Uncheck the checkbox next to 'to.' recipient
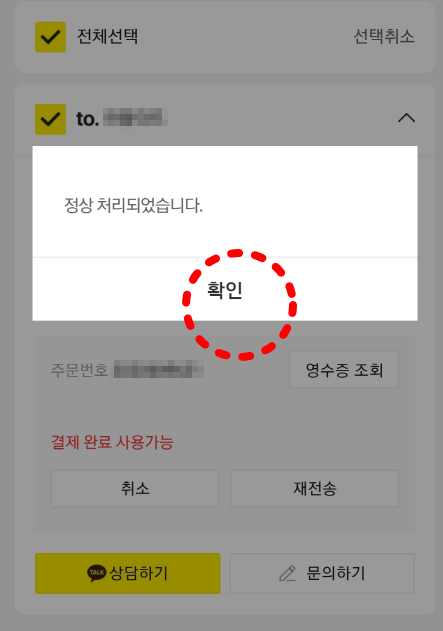 pos(50,119)
